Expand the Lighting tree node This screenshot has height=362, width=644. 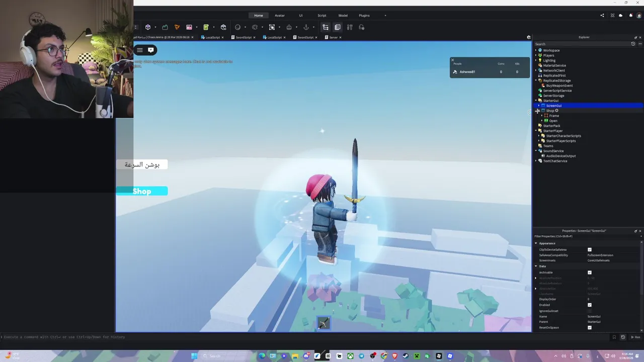(x=536, y=60)
